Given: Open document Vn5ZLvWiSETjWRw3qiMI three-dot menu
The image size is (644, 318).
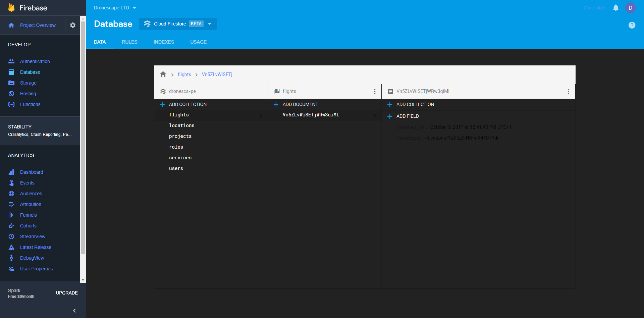Looking at the screenshot, I should point(569,92).
